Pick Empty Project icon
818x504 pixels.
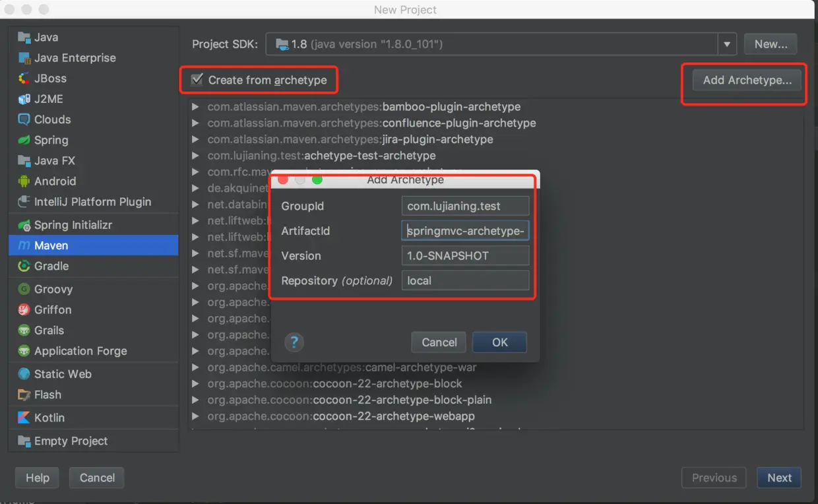pos(24,441)
